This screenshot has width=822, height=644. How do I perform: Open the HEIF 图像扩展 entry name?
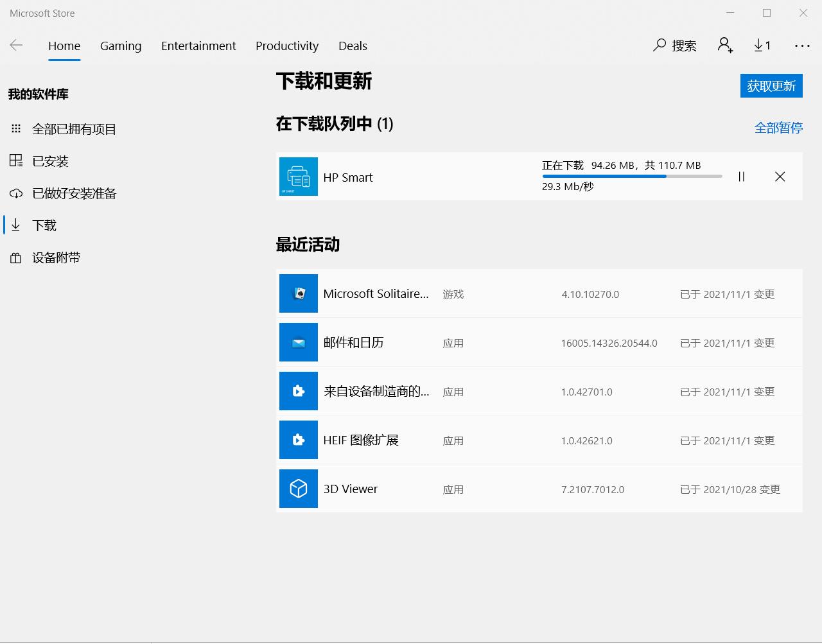coord(361,440)
